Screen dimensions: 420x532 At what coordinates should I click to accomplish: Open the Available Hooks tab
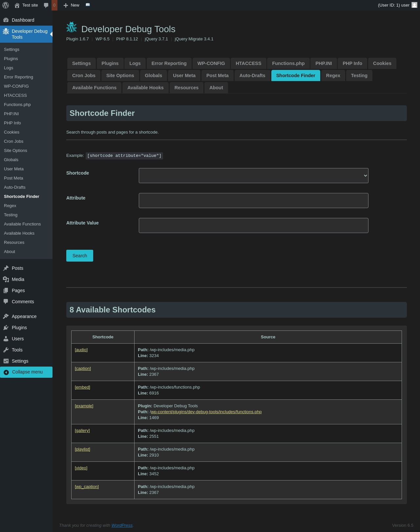pyautogui.click(x=145, y=88)
